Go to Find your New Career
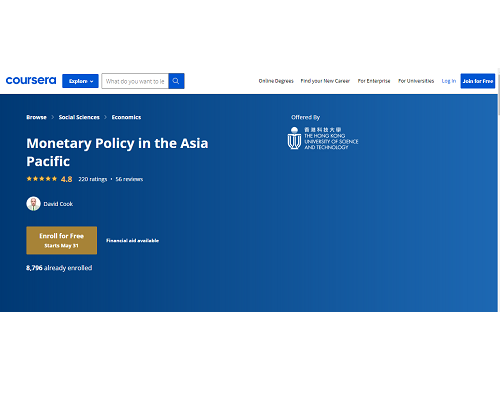 pos(325,81)
